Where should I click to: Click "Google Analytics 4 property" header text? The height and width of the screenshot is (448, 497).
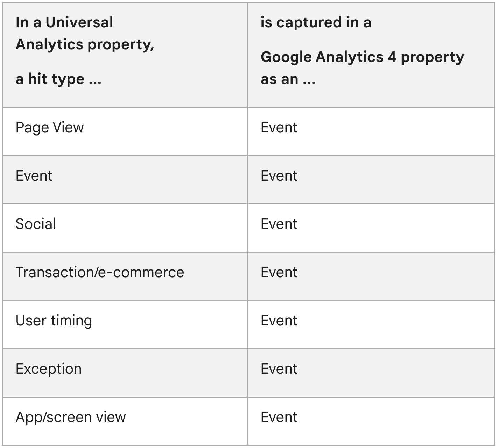point(362,57)
